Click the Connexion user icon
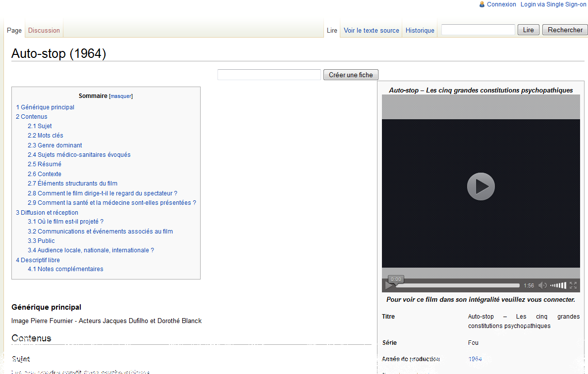Screen dimensions: 588x374 click(482, 4)
